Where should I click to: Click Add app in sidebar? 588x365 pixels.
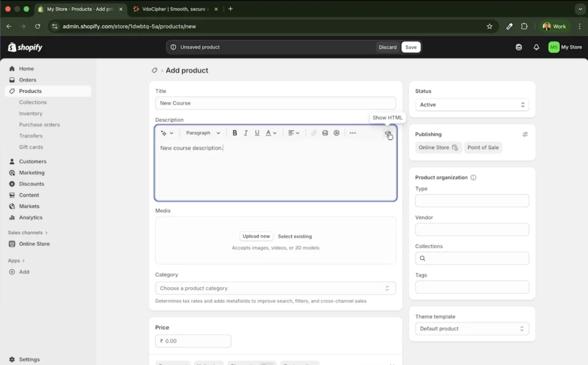coord(48,272)
